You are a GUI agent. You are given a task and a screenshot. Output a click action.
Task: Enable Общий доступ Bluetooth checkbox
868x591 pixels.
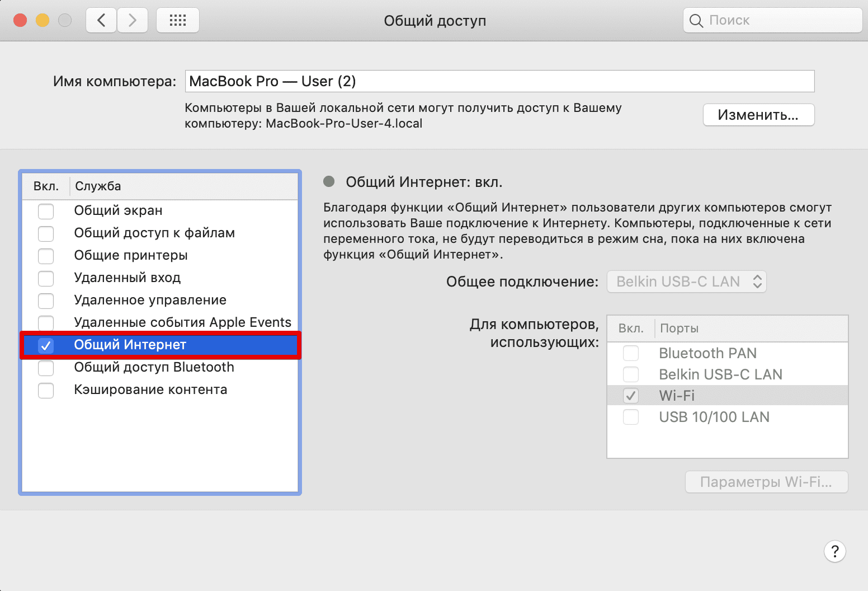(46, 368)
